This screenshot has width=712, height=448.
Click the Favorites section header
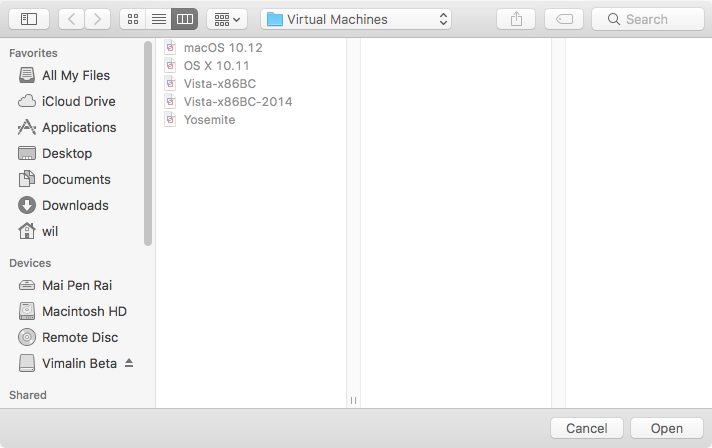33,53
